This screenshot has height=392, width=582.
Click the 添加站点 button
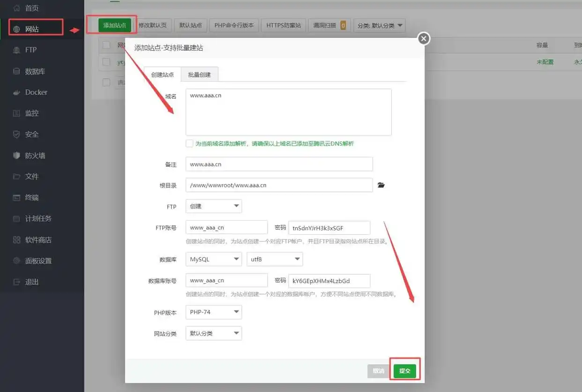[115, 25]
